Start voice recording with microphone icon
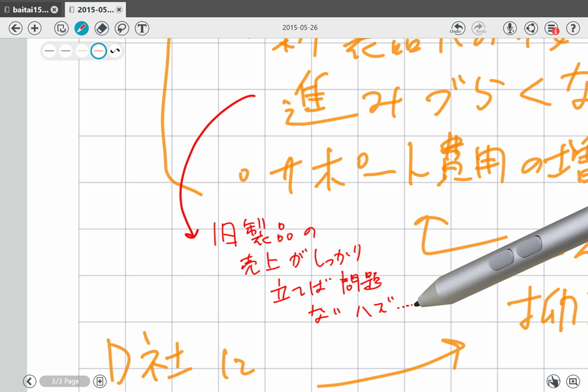 [x=510, y=28]
